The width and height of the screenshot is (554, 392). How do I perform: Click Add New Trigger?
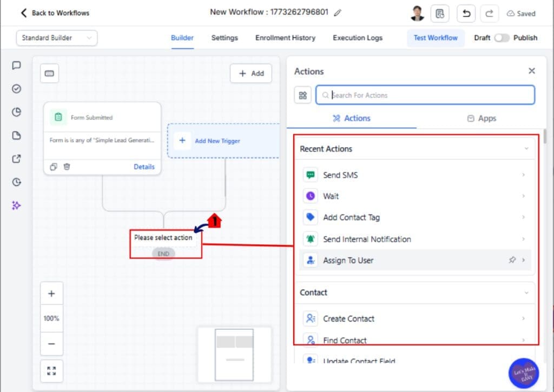pos(223,141)
